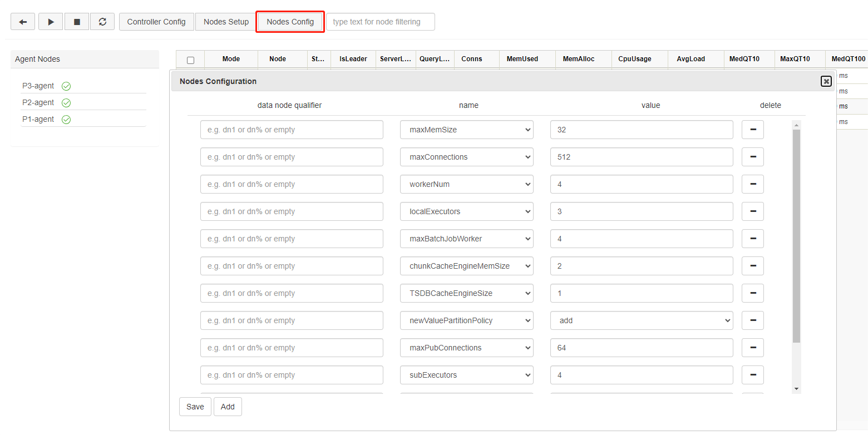The height and width of the screenshot is (435, 868).
Task: Toggle the select-all checkbox in table header
Action: click(191, 60)
